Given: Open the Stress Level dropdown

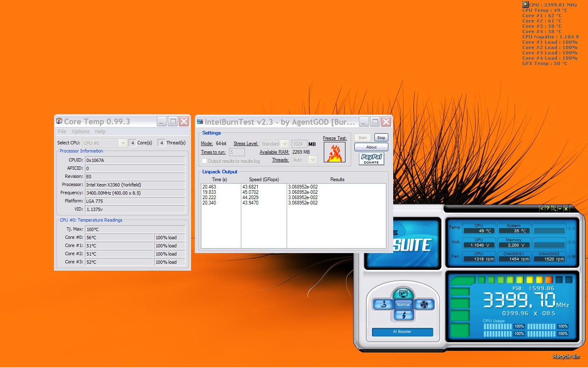Looking at the screenshot, I should [x=274, y=144].
